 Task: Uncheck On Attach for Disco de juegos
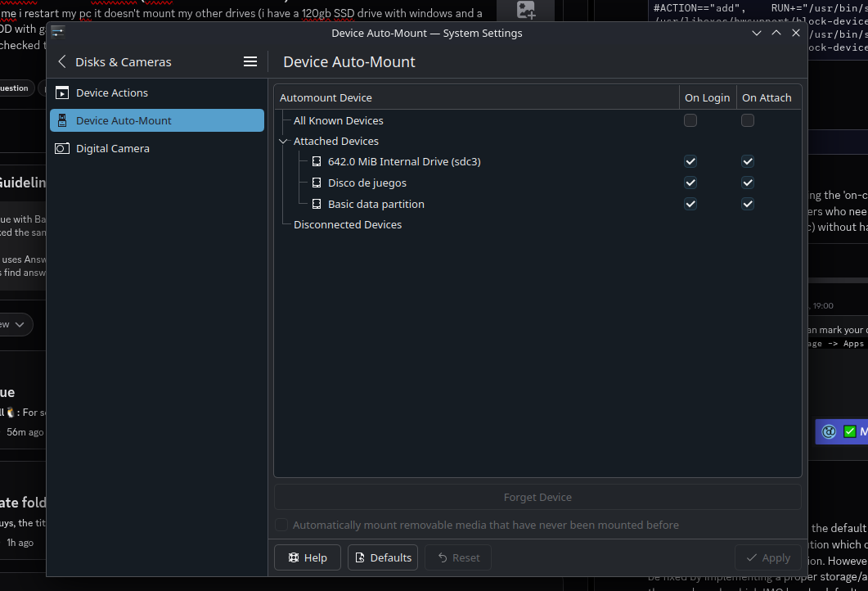click(747, 183)
